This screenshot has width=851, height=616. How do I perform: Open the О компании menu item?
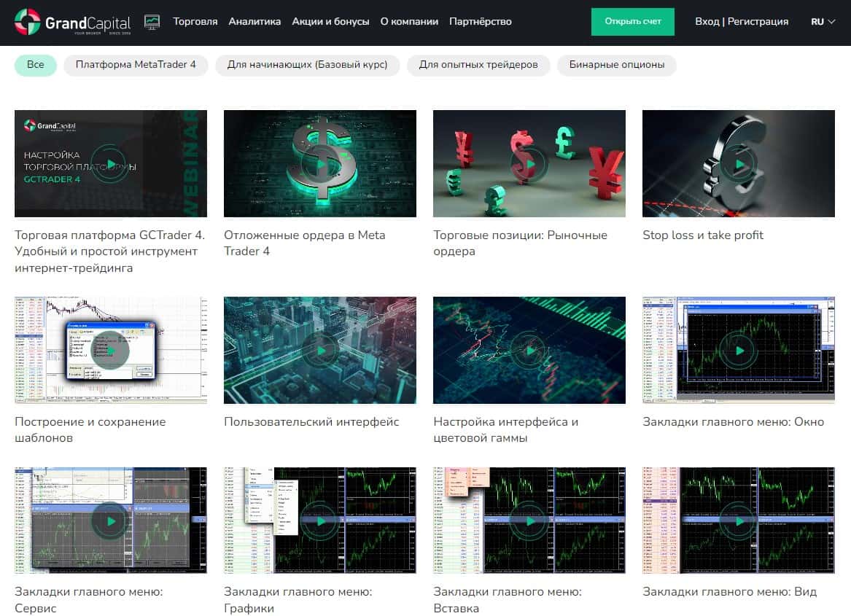tap(409, 22)
